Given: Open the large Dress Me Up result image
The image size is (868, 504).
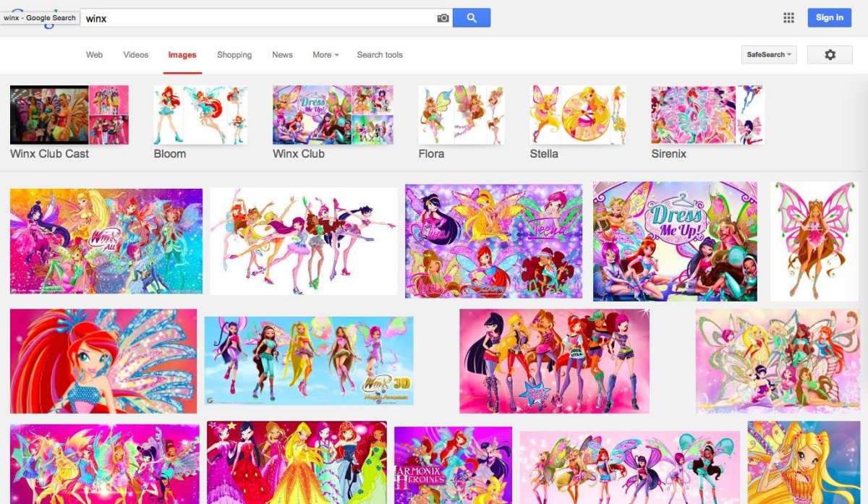Looking at the screenshot, I should coord(675,242).
